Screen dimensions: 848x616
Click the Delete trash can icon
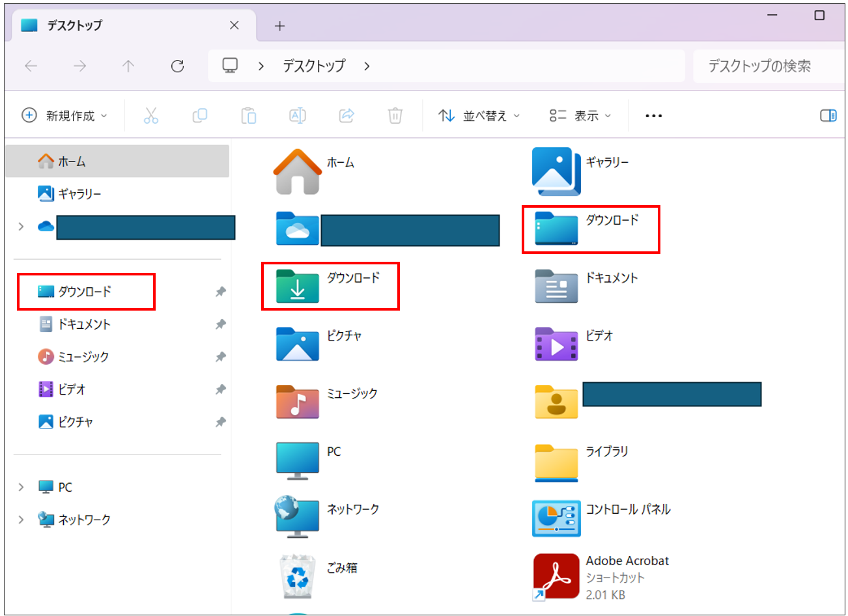coord(395,116)
